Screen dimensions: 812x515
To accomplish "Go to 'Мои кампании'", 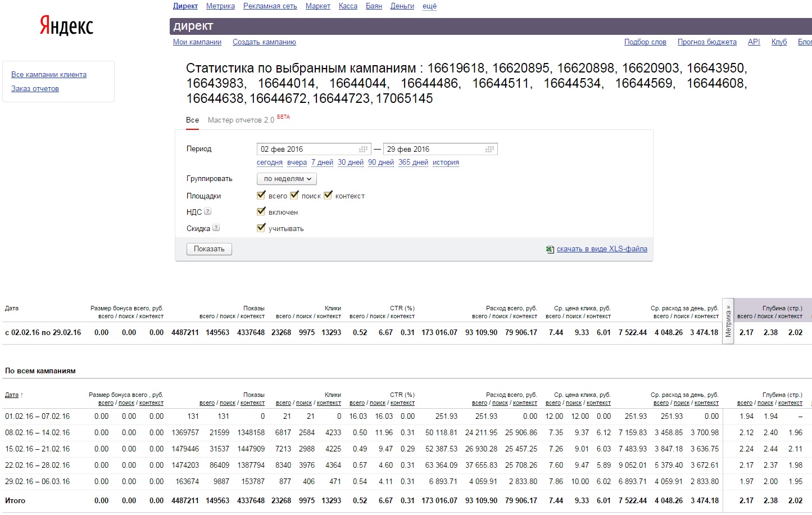I will 197,42.
